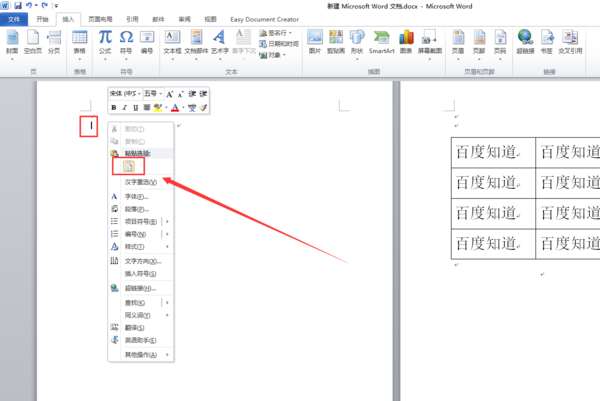Insert a cover page with 封面 button
This screenshot has height=401, width=600.
(12, 42)
